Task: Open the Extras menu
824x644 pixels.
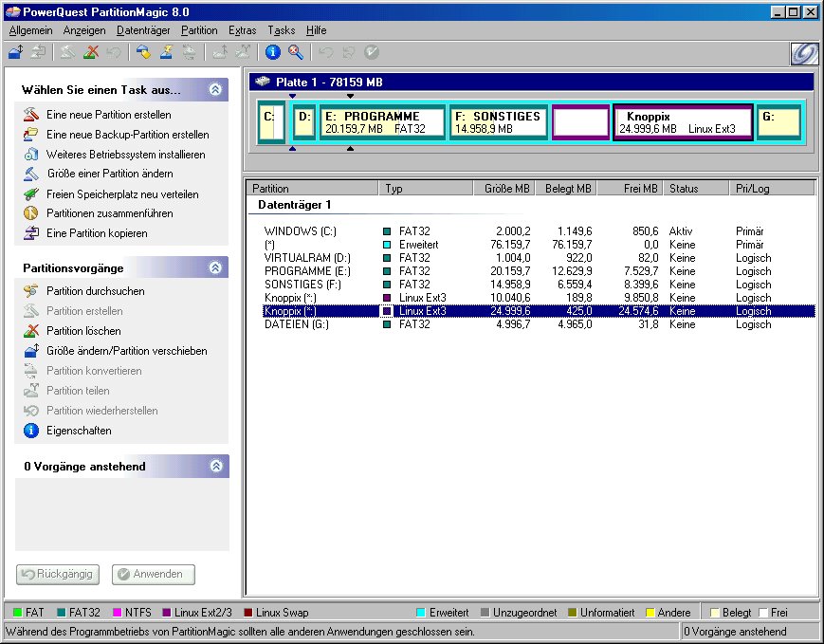Action: tap(242, 30)
